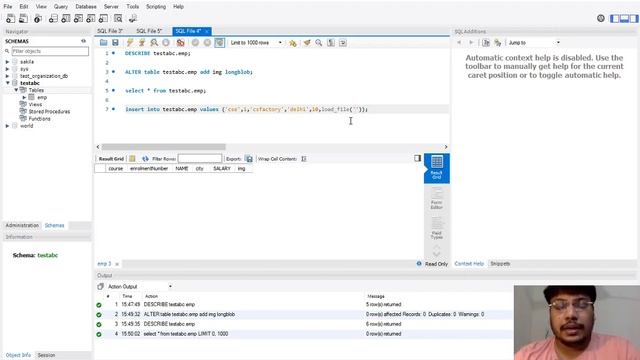Image resolution: width=640 pixels, height=360 pixels.
Task: Save the script with the floppy icon
Action: pyautogui.click(x=115, y=42)
